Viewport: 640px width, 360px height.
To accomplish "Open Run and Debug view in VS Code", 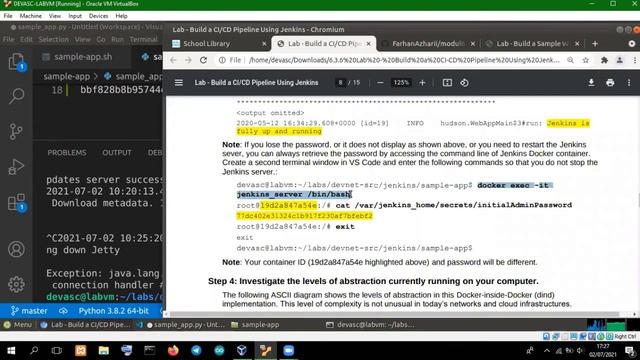I will (x=16, y=167).
